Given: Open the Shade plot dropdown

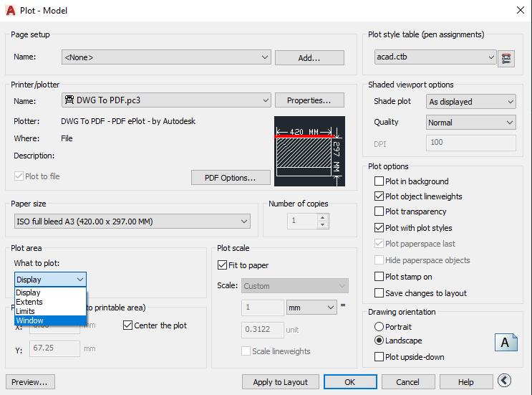Looking at the screenshot, I should 471,102.
